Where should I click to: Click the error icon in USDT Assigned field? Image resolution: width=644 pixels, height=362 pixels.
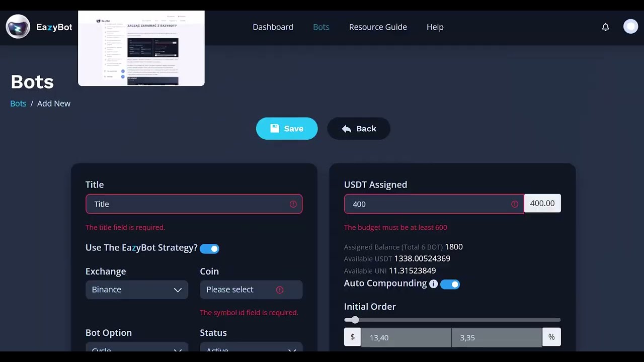click(514, 204)
